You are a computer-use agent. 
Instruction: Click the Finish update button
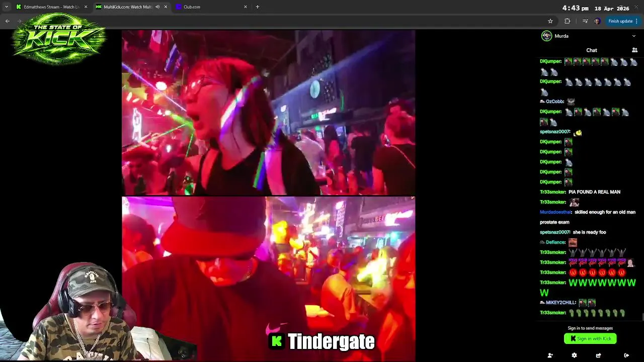pyautogui.click(x=620, y=21)
